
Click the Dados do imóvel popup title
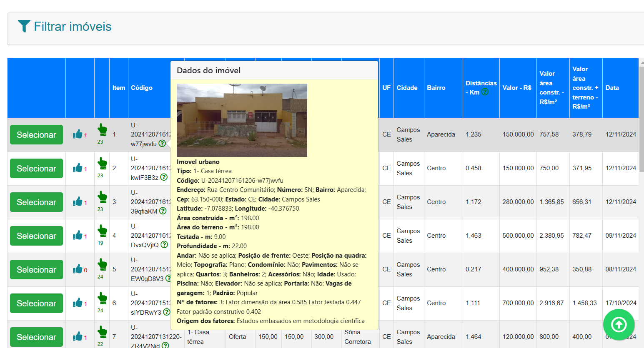click(208, 70)
